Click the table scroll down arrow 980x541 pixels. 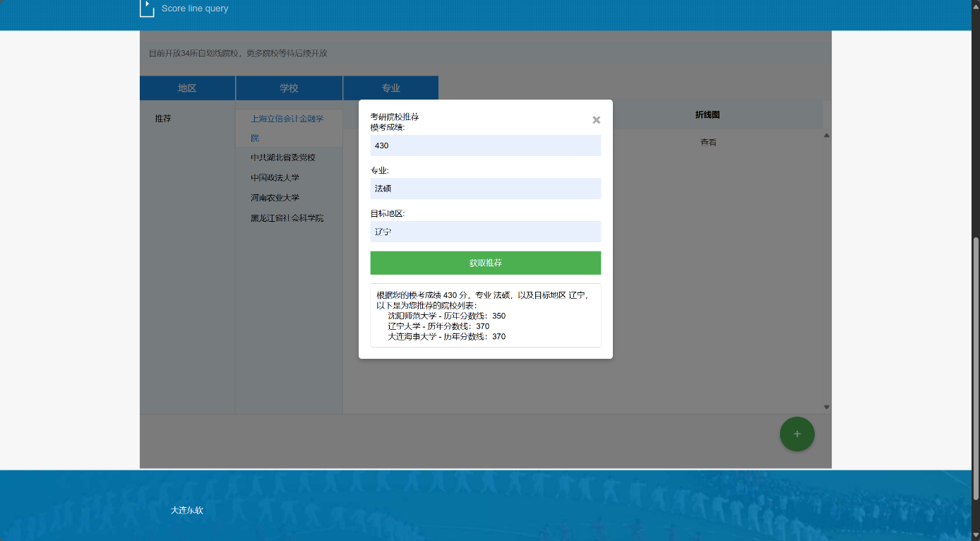[x=826, y=407]
